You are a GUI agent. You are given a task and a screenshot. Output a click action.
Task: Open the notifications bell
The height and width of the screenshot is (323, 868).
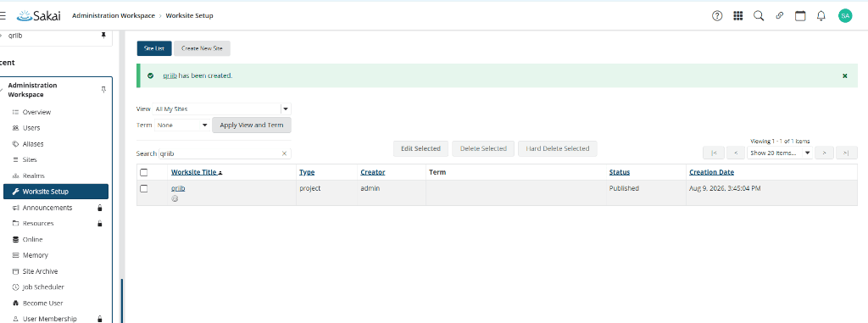pyautogui.click(x=821, y=15)
